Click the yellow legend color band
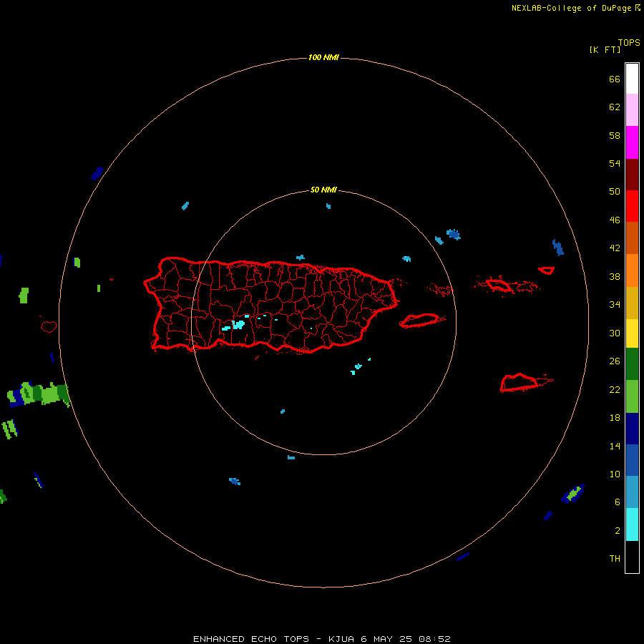Viewport: 644px width, 644px height. pyautogui.click(x=632, y=333)
